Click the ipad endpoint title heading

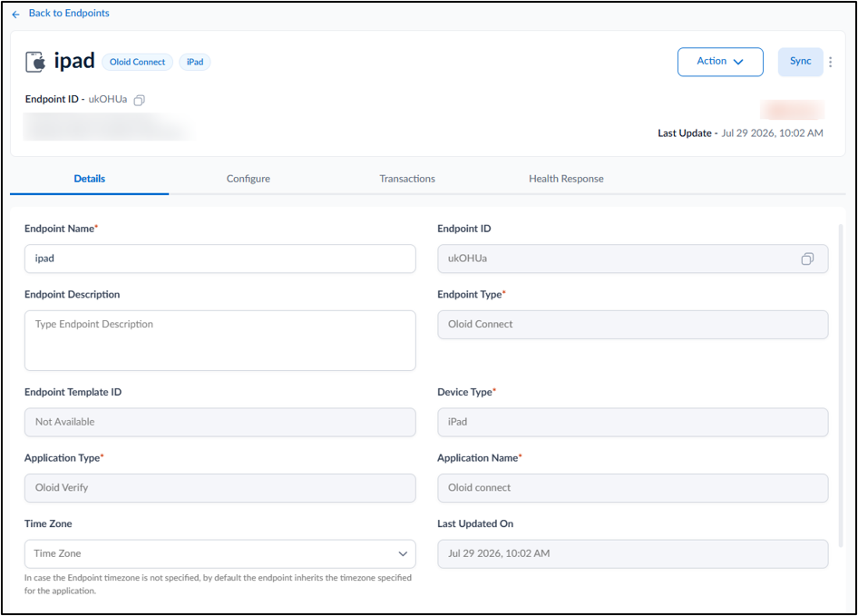point(74,61)
